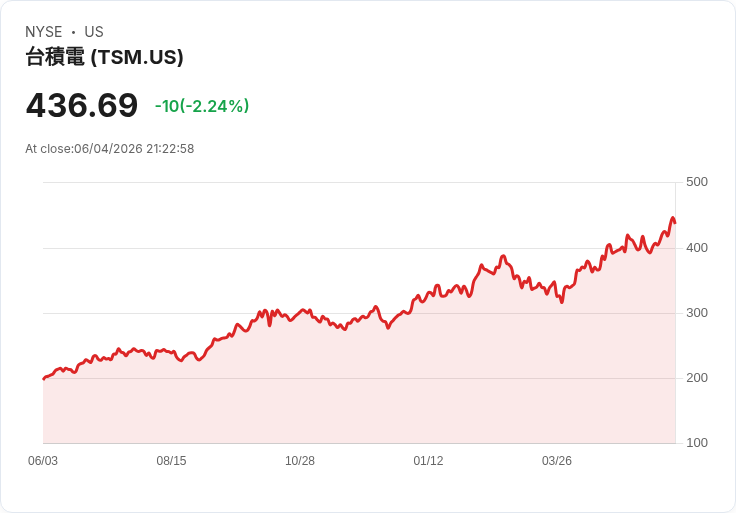Click the NYSE exchange label
The height and width of the screenshot is (513, 736).
[44, 32]
